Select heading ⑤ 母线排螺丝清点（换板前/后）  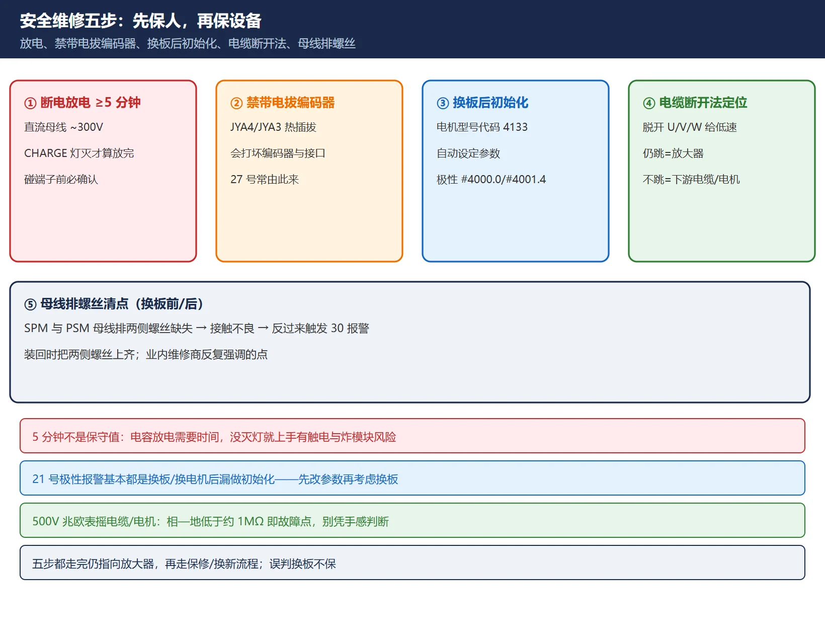tap(115, 304)
